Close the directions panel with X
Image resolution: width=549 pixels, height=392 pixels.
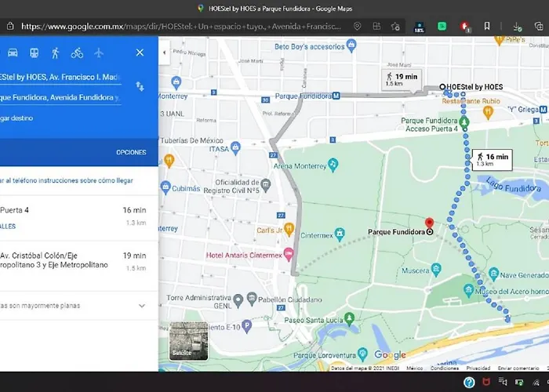pyautogui.click(x=140, y=53)
